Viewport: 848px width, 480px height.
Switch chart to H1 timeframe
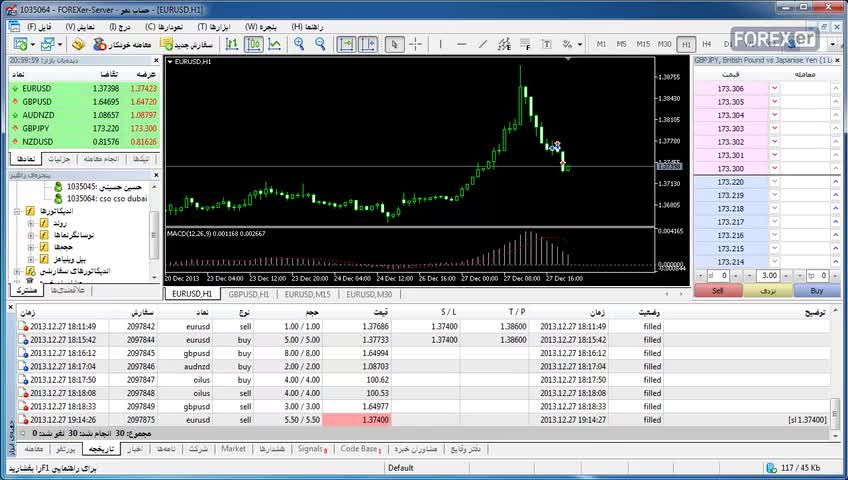point(686,44)
